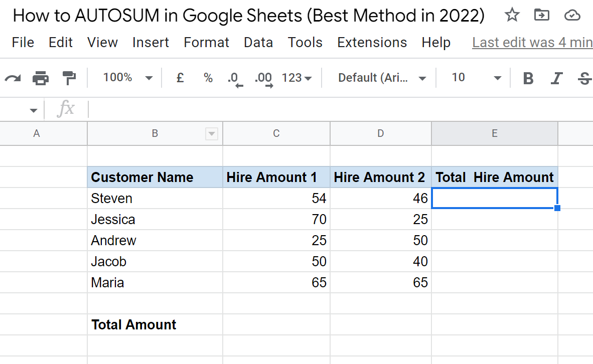Open the Data menu
593x364 pixels.
pos(258,42)
